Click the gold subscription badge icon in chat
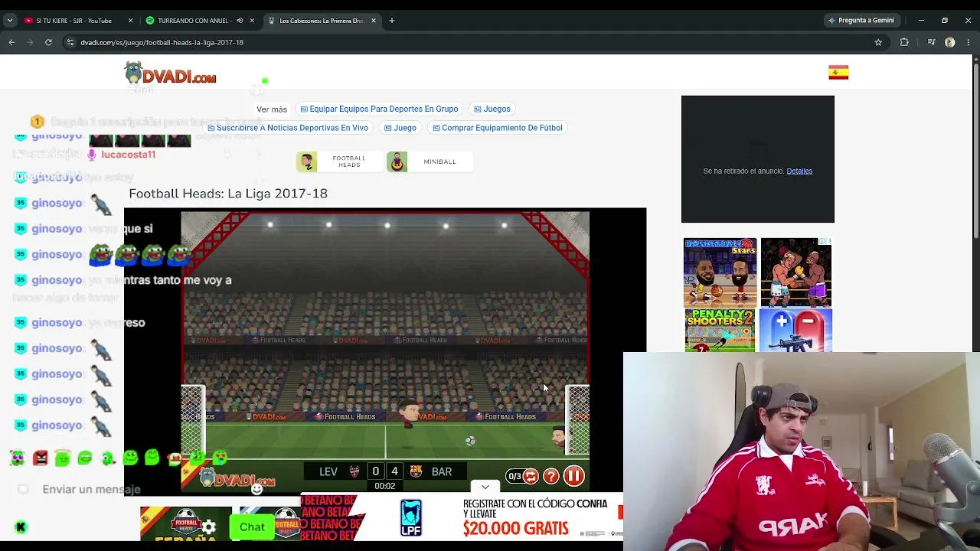 click(x=37, y=122)
